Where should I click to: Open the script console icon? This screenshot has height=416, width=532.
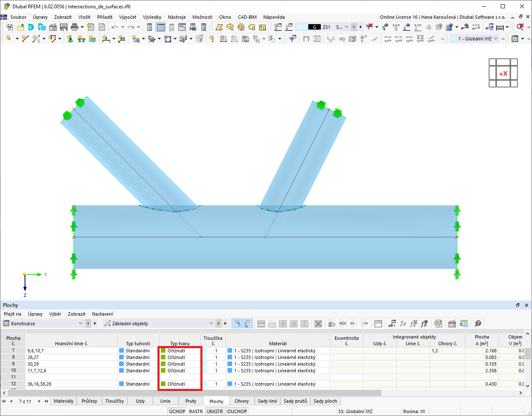182,27
